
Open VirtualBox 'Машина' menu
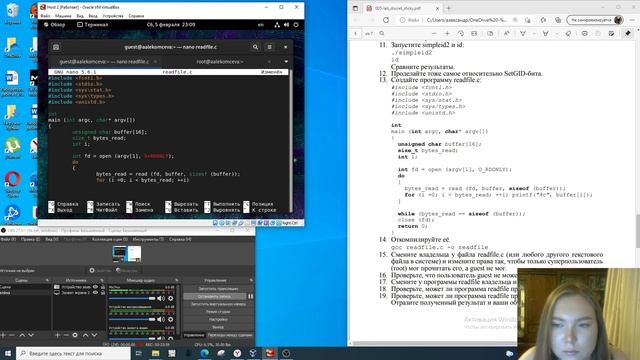coord(63,16)
